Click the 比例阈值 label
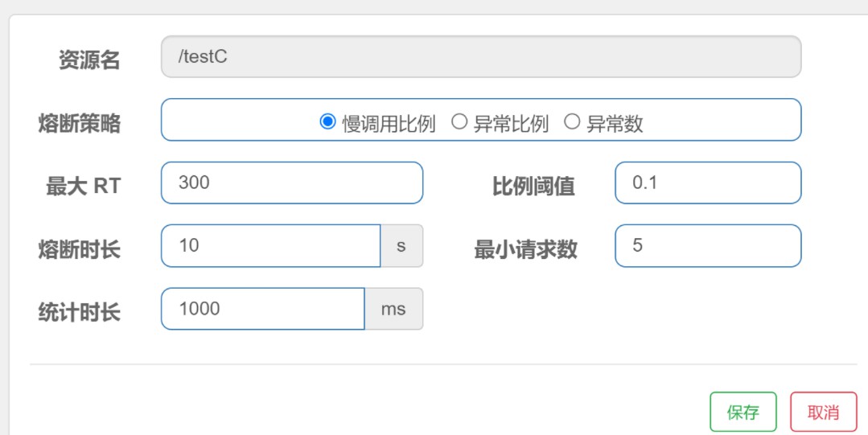The height and width of the screenshot is (435, 868). pos(533,186)
